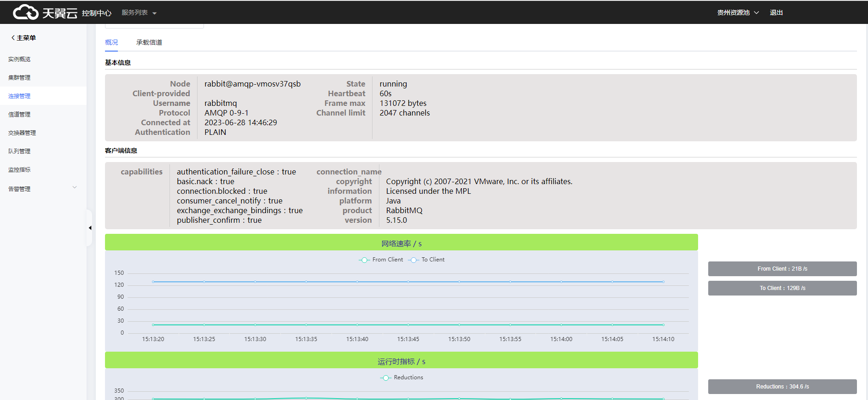Open the 服务列表 dropdown
The height and width of the screenshot is (400, 868).
tap(139, 13)
